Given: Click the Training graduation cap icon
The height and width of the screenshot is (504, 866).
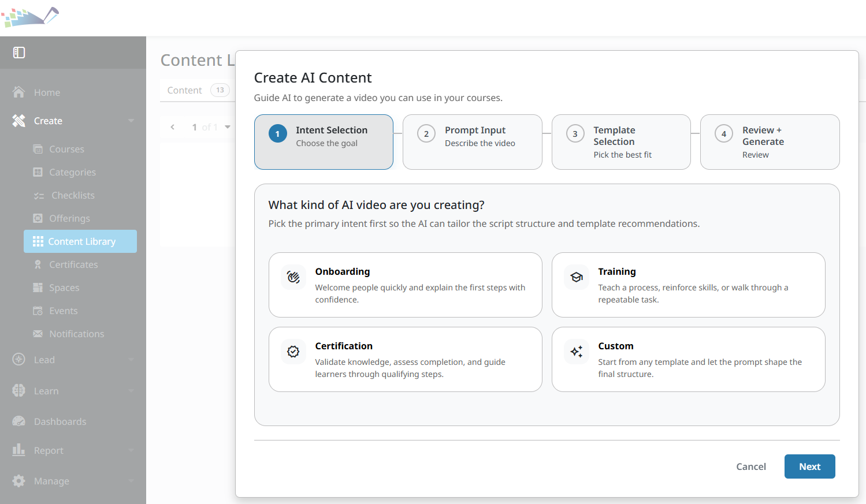Looking at the screenshot, I should pos(577,277).
